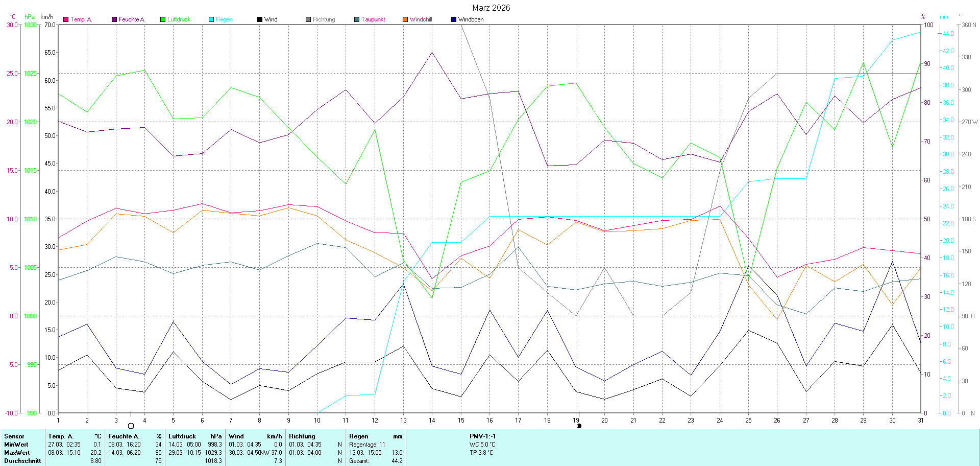
Task: Select the Taupunkt legend label
Action: coord(373,19)
